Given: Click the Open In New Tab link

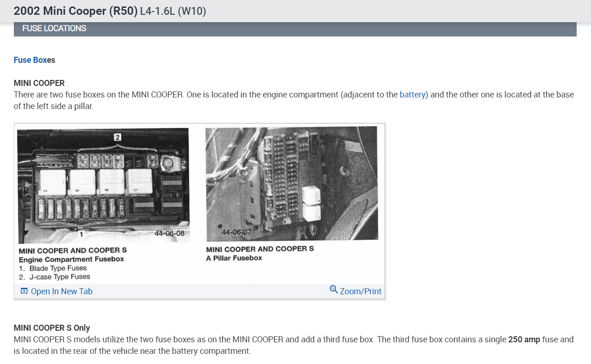Looking at the screenshot, I should pyautogui.click(x=61, y=291).
